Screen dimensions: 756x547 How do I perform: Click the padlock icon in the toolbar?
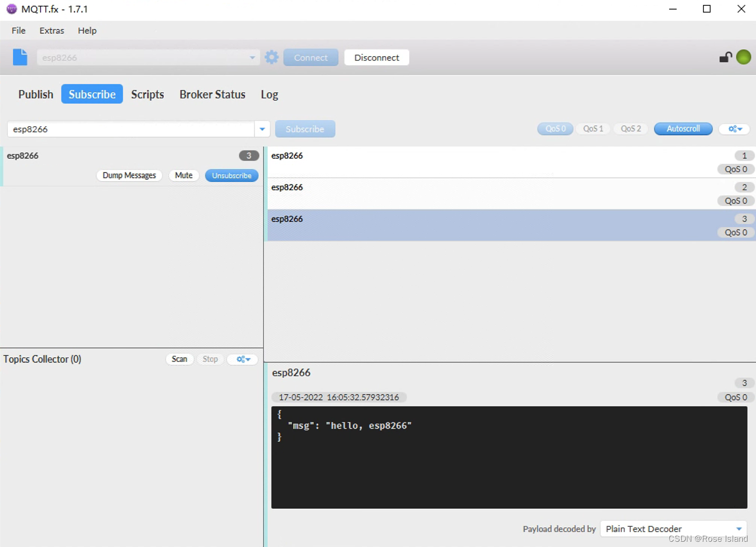pyautogui.click(x=725, y=57)
